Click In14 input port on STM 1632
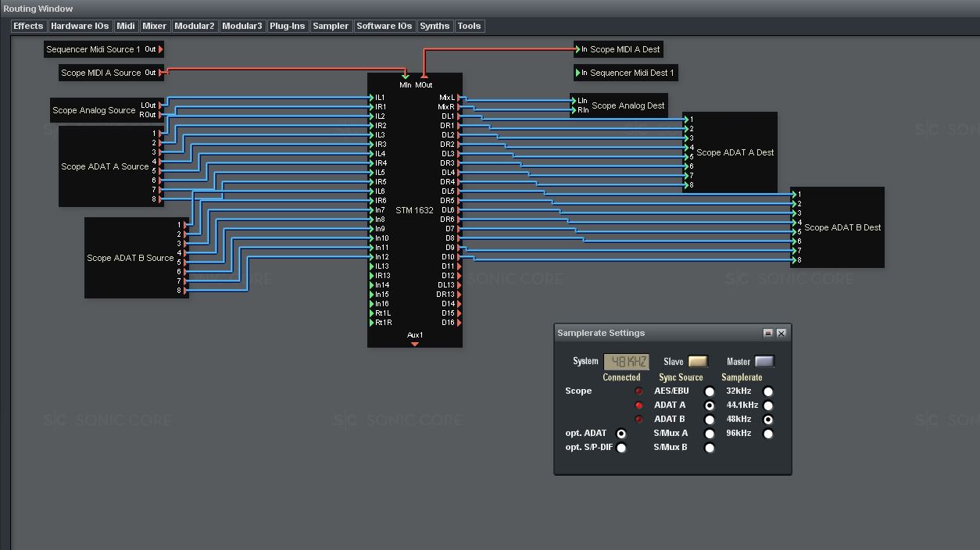 (372, 285)
